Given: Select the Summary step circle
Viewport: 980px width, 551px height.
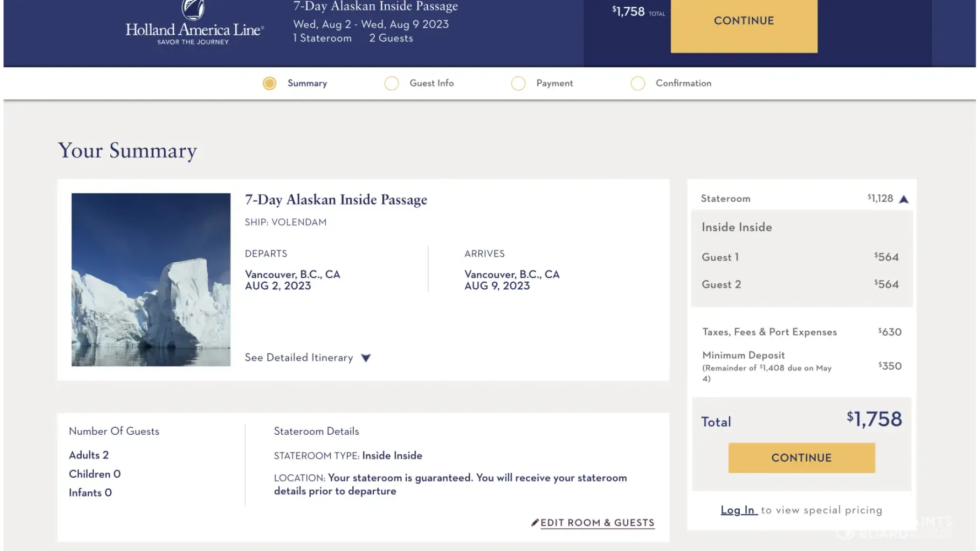Looking at the screenshot, I should pyautogui.click(x=270, y=83).
